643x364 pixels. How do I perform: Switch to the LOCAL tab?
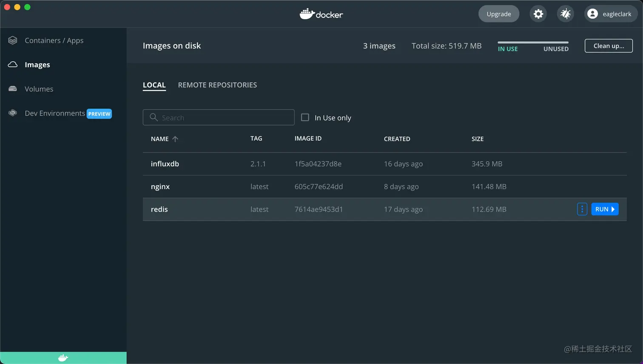pyautogui.click(x=154, y=85)
